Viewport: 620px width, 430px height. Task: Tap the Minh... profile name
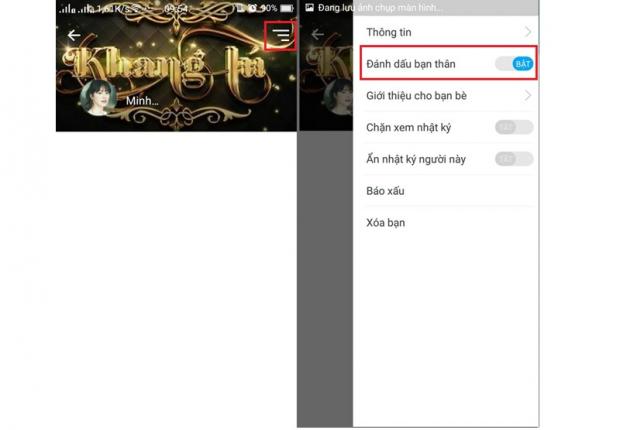141,102
